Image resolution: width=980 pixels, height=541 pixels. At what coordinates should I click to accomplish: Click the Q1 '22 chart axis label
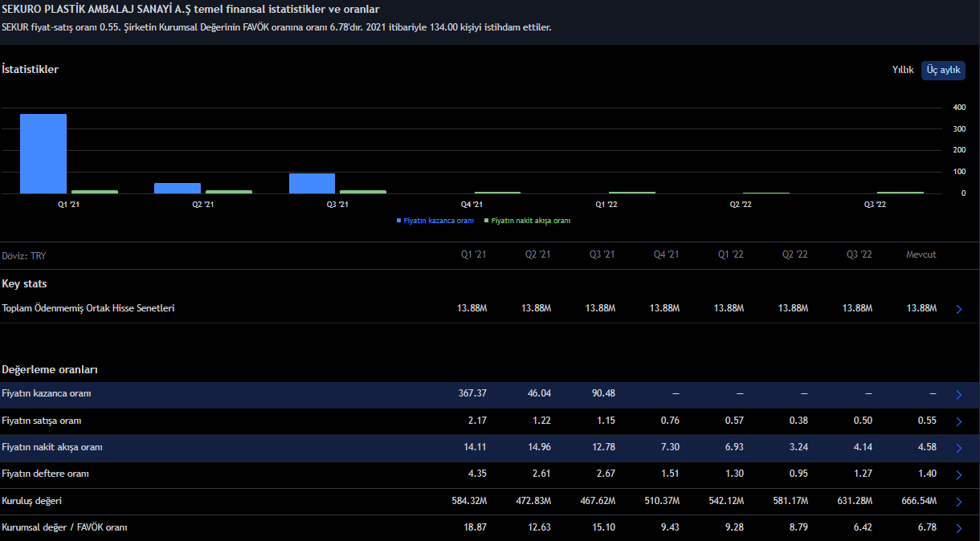pos(606,205)
